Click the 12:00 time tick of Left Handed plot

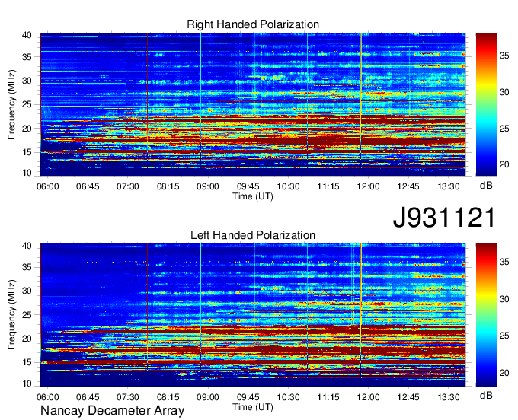pyautogui.click(x=368, y=397)
